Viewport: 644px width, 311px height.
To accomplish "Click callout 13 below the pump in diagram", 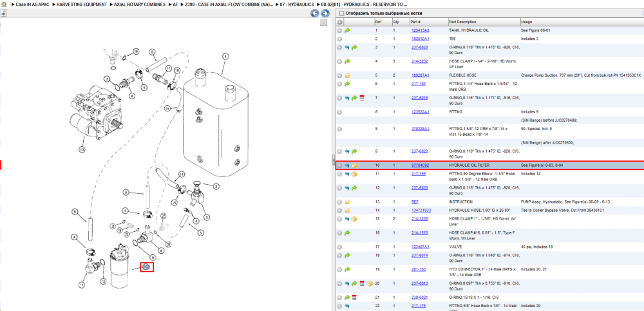I will tap(82, 149).
